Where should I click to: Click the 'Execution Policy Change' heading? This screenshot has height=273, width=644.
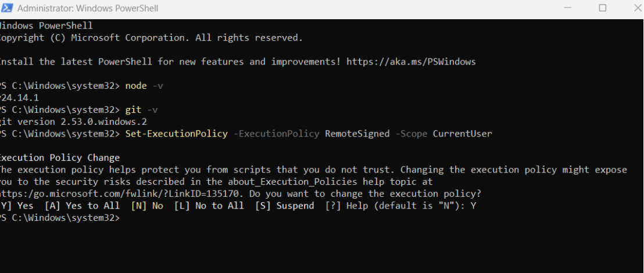59,158
